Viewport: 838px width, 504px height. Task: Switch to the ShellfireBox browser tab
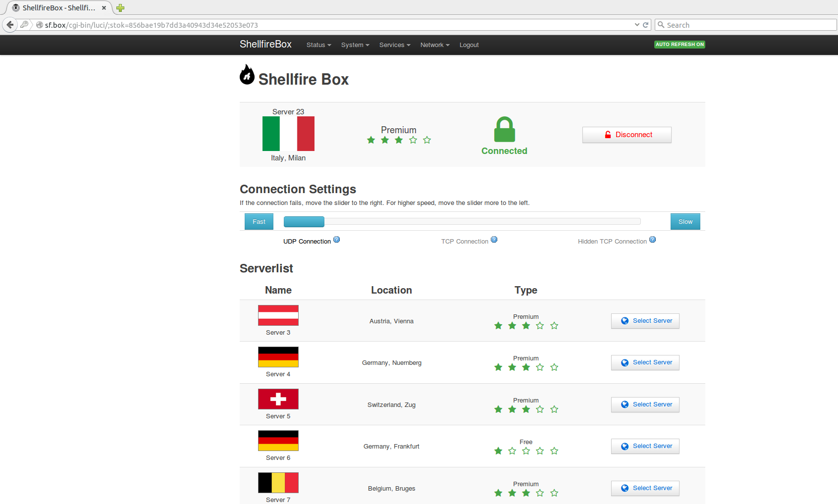58,8
